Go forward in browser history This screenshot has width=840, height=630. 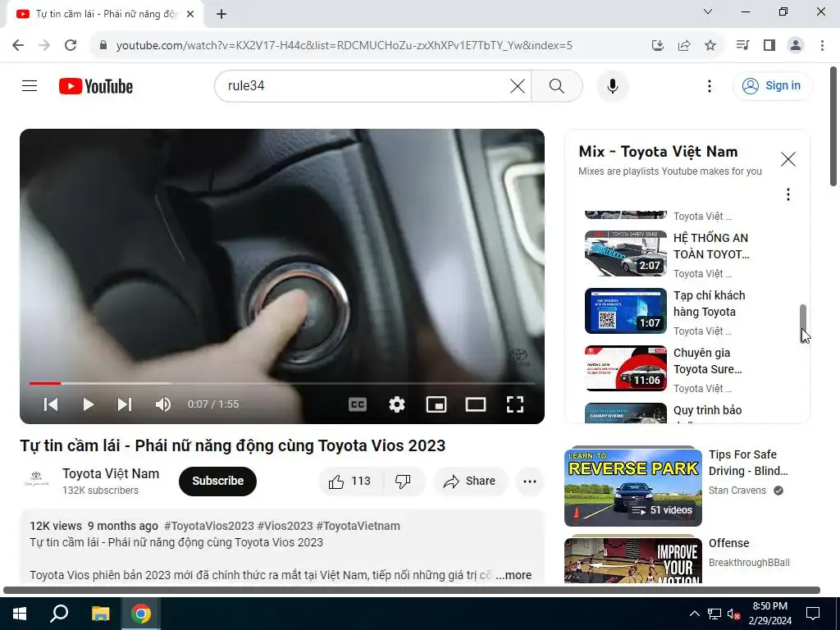pos(44,45)
